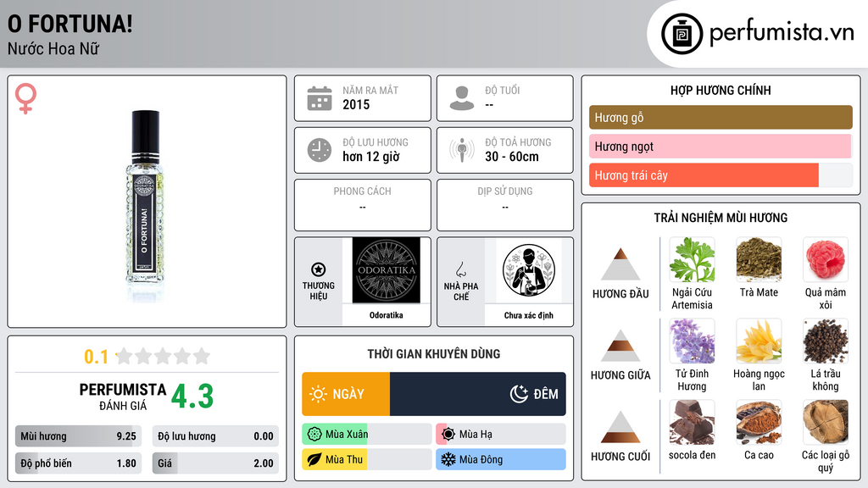
Task: Click the calendar icon beside Năm ra mắt
Action: tap(320, 98)
